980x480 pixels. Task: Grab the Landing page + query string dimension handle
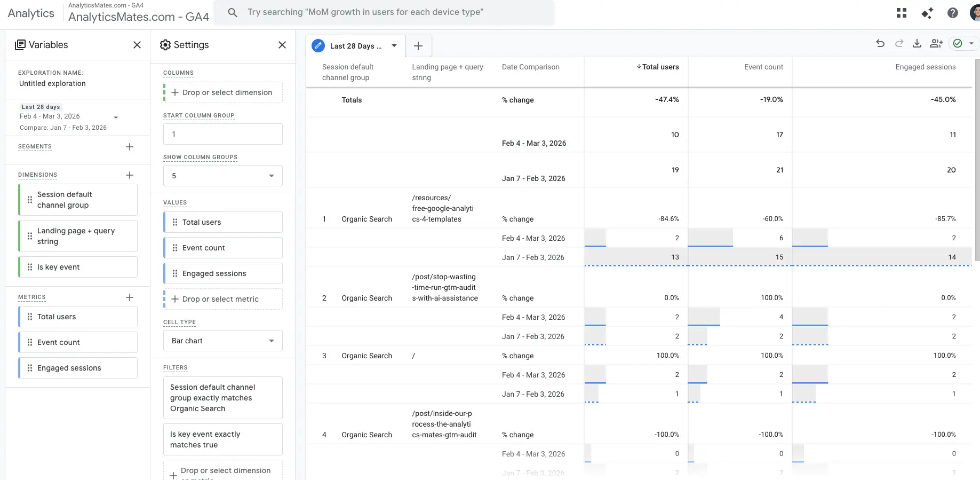[x=30, y=236]
